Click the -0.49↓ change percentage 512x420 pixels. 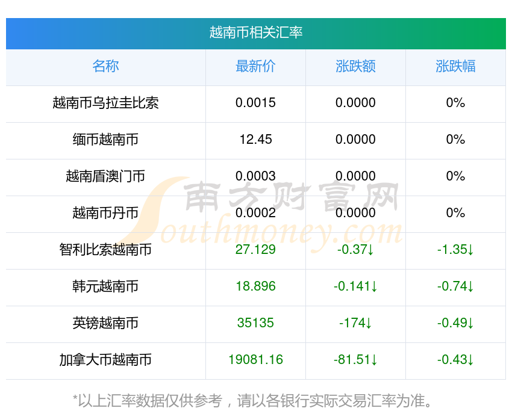(x=455, y=323)
